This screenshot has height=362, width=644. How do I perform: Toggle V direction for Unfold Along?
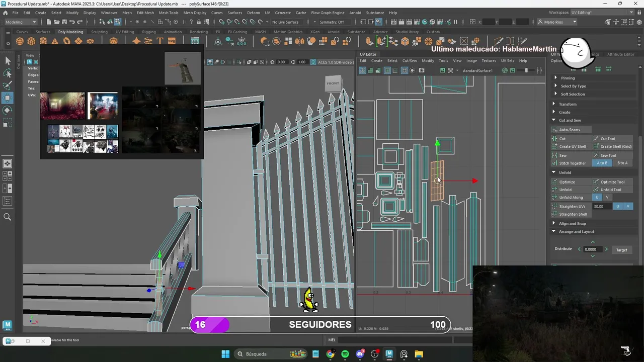click(x=607, y=197)
